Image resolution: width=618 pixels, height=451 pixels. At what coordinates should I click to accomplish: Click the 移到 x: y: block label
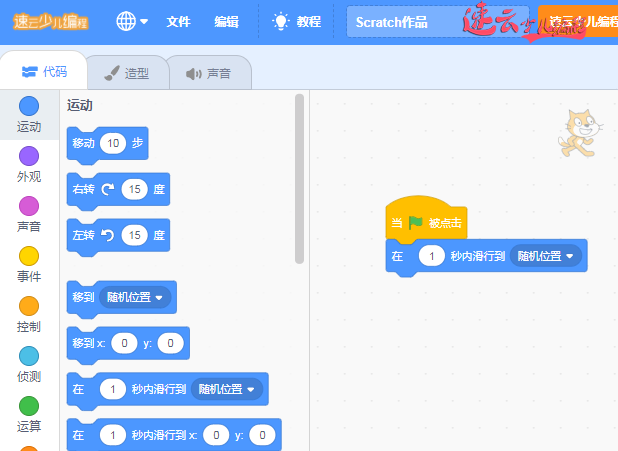click(x=88, y=343)
